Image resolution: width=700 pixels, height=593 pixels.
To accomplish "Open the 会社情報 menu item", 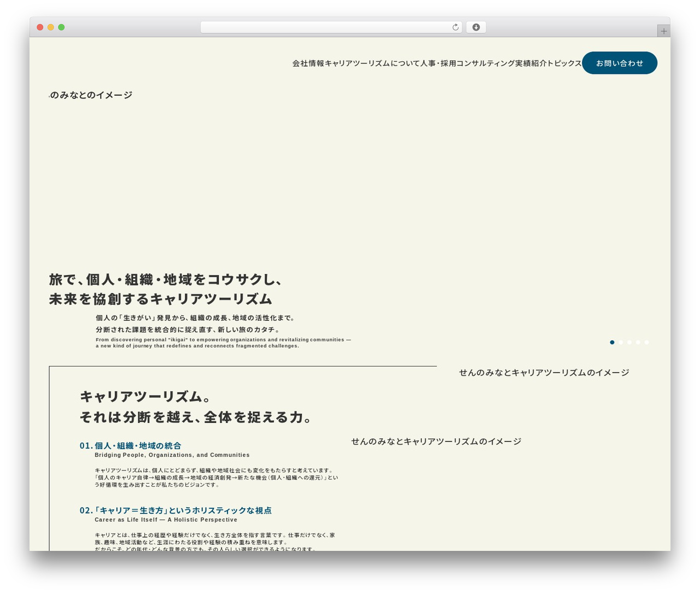I will [x=308, y=63].
